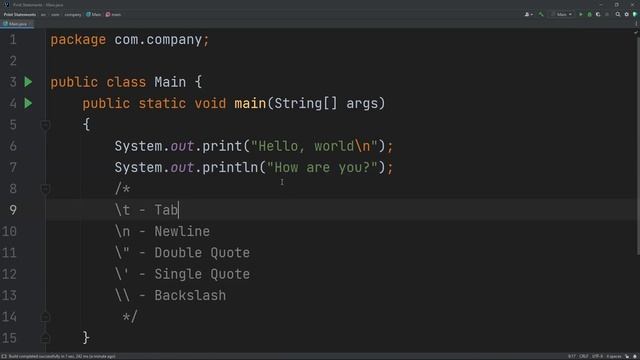Viewport: 640px width, 360px height.
Task: Click the IntelliJ logo in the title bar
Action: pyautogui.click(x=6, y=4)
